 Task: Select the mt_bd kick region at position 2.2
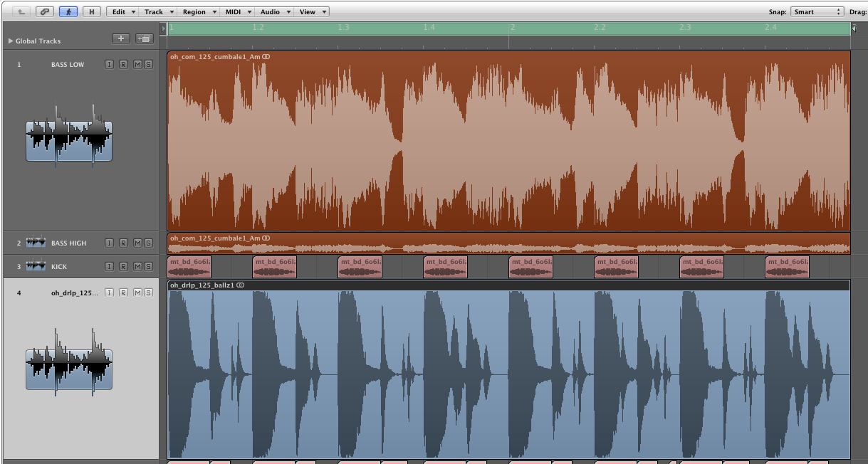617,267
